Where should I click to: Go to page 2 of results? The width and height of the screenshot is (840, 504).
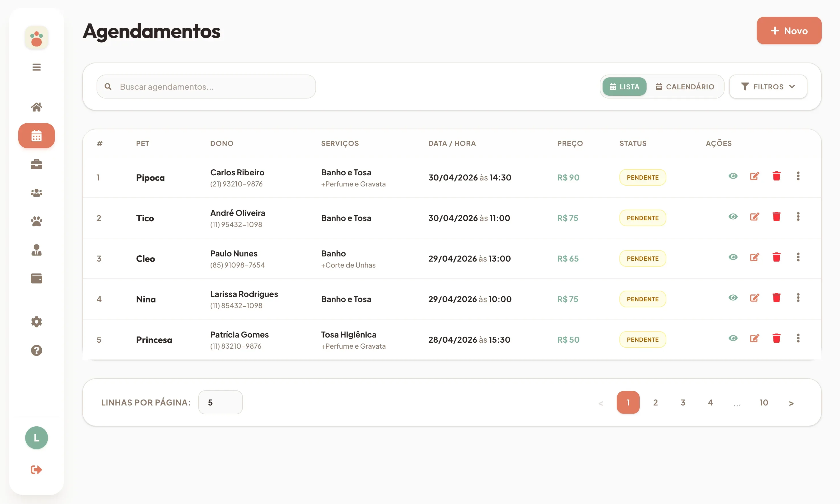pyautogui.click(x=655, y=402)
